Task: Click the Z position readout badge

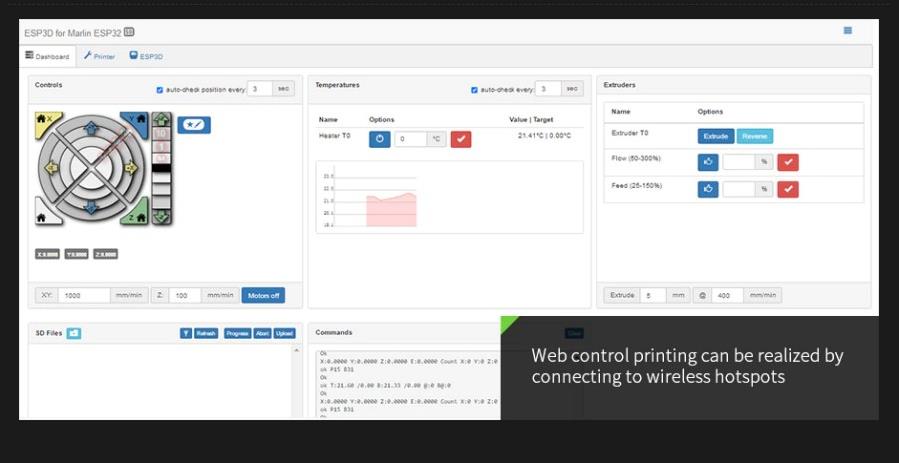Action: pyautogui.click(x=105, y=254)
